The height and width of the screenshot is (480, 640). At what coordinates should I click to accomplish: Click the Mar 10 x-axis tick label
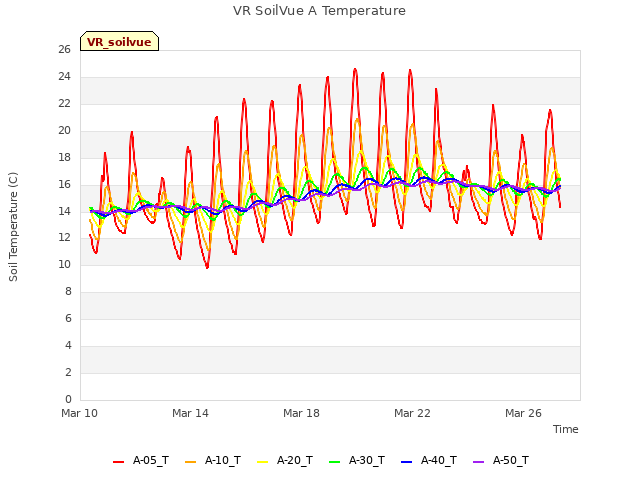tap(80, 413)
